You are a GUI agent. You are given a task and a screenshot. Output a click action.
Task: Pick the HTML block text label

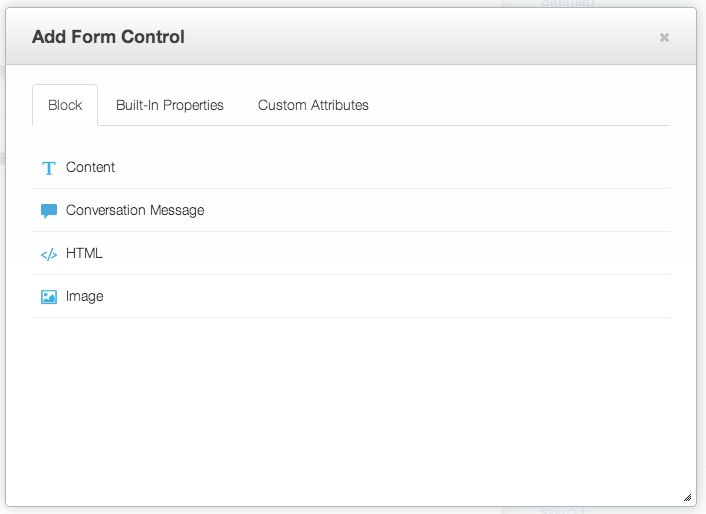pyautogui.click(x=84, y=253)
